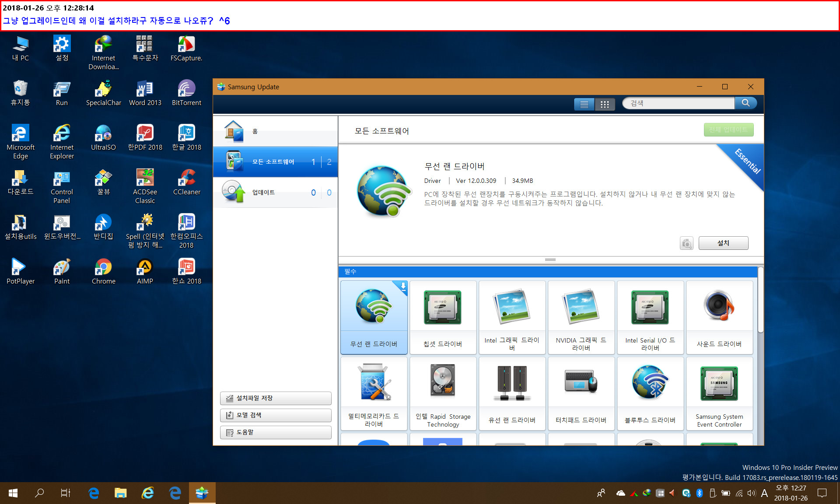Open the CCleaner desktop shortcut
The width and height of the screenshot is (840, 504).
click(x=186, y=182)
